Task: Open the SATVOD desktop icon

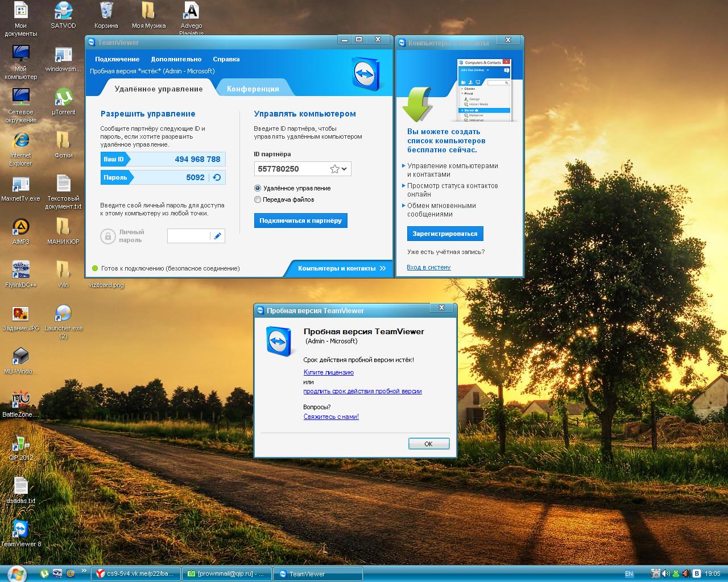Action: pos(63,15)
